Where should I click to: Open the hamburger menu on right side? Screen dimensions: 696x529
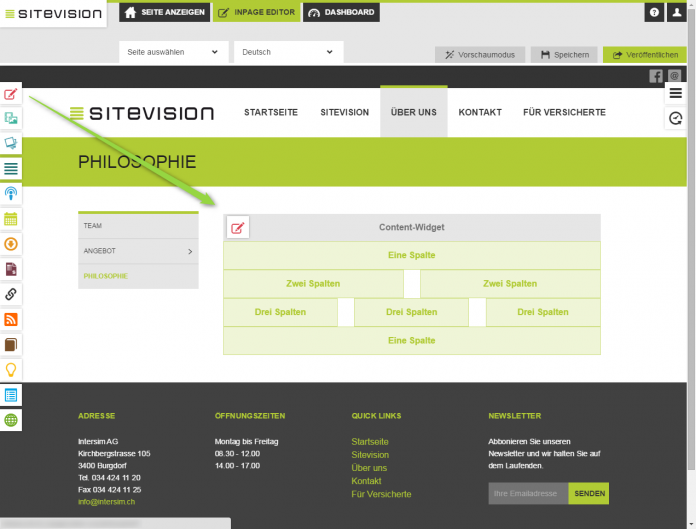tap(676, 93)
